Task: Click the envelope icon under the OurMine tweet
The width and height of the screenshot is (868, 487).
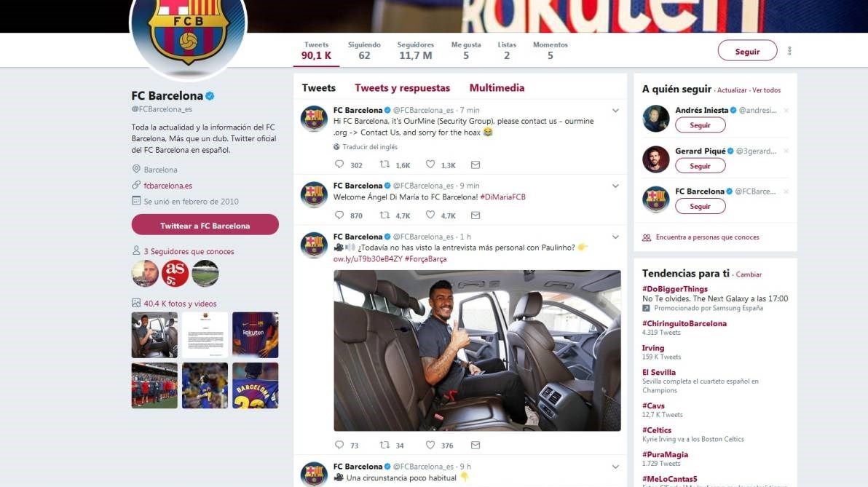Action: click(476, 165)
